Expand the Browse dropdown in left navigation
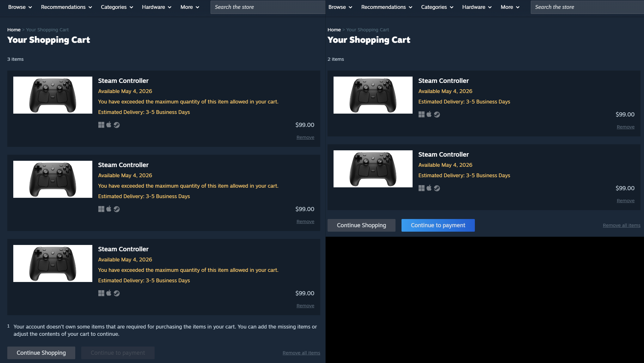This screenshot has height=363, width=644. [x=20, y=7]
